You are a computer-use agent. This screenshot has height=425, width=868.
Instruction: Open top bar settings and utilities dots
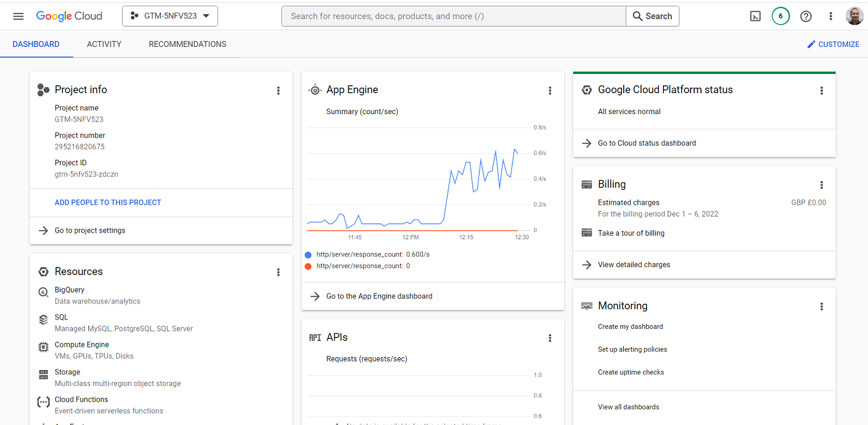(830, 17)
